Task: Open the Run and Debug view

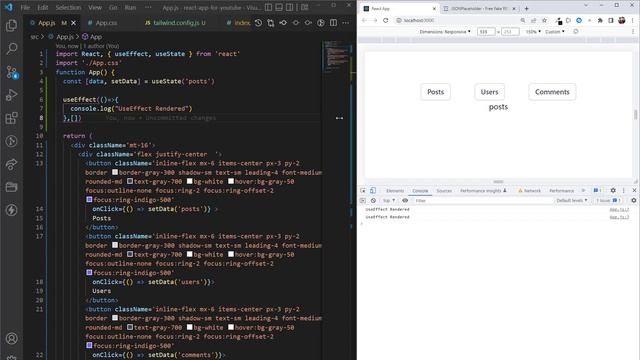Action: 11,95
